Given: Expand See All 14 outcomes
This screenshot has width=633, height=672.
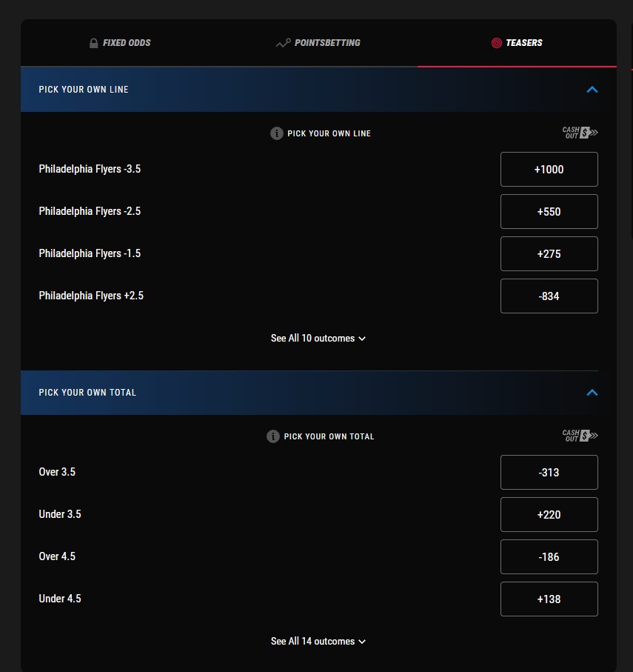Looking at the screenshot, I should pyautogui.click(x=318, y=641).
